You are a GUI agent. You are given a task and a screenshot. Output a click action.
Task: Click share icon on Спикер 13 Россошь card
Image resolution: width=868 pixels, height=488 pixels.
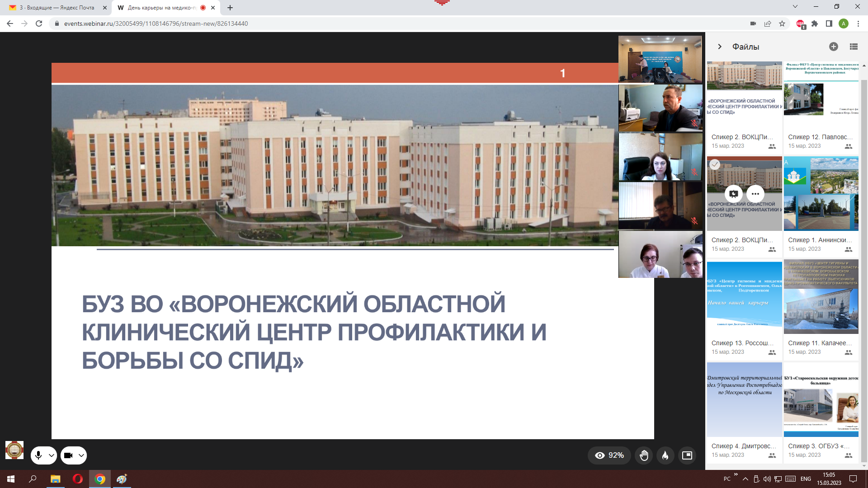click(x=772, y=352)
